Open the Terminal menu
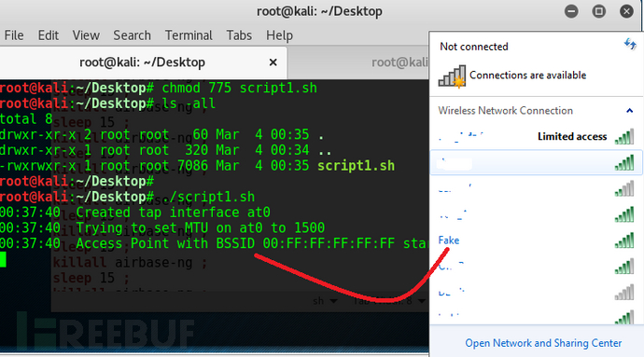Viewport: 644px width, 357px height. pos(189,35)
